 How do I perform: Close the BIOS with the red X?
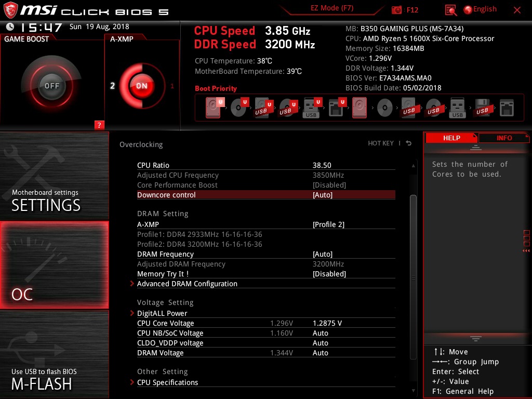coord(517,10)
